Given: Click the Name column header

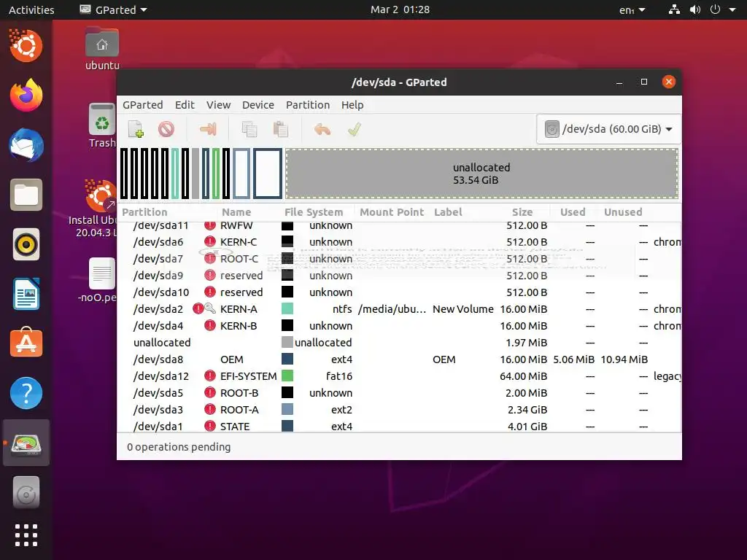Looking at the screenshot, I should (x=236, y=212).
